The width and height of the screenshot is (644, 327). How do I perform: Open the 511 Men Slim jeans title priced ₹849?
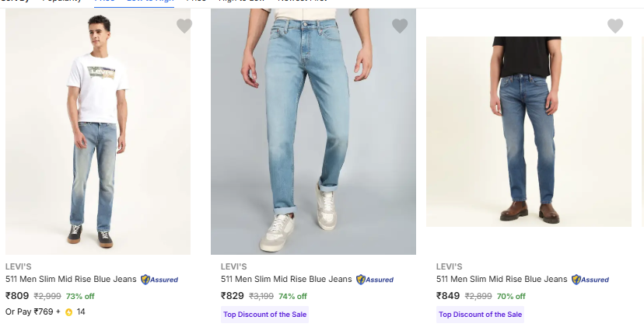(x=502, y=280)
